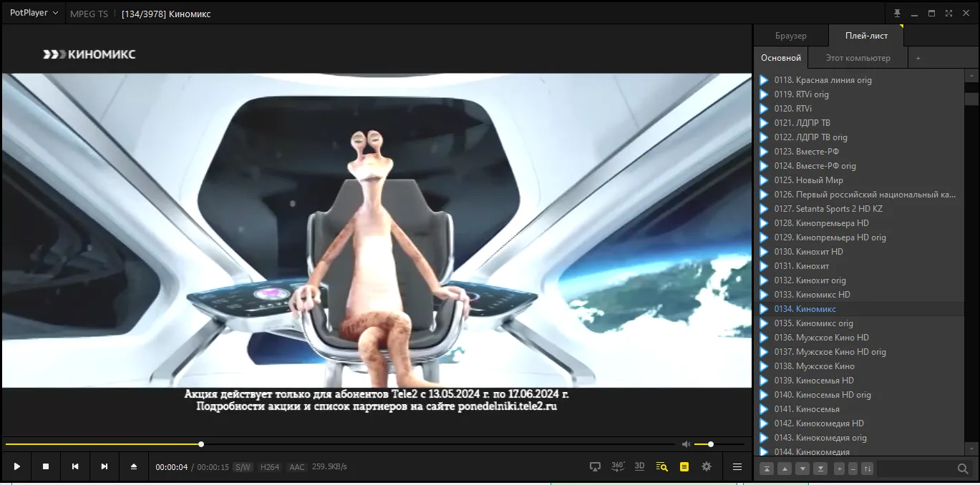The image size is (980, 485).
Task: Move selected item to playlist top
Action: pyautogui.click(x=767, y=469)
